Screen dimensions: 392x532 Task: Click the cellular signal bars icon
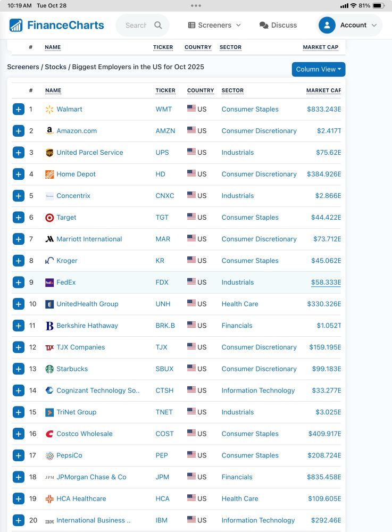344,5
